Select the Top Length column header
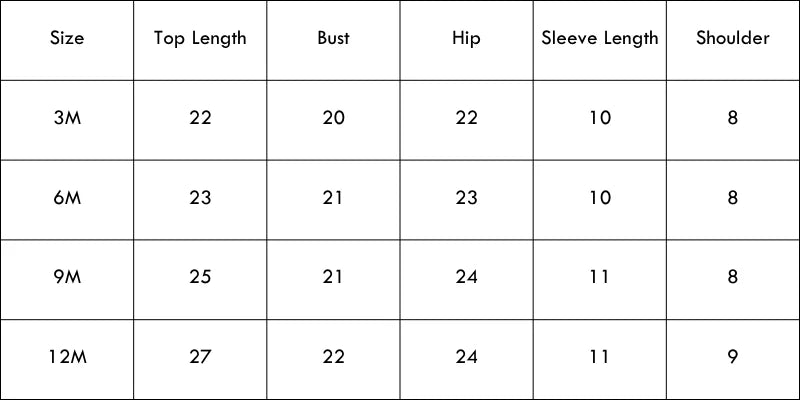Viewport: 800px width, 400px height. 200,39
